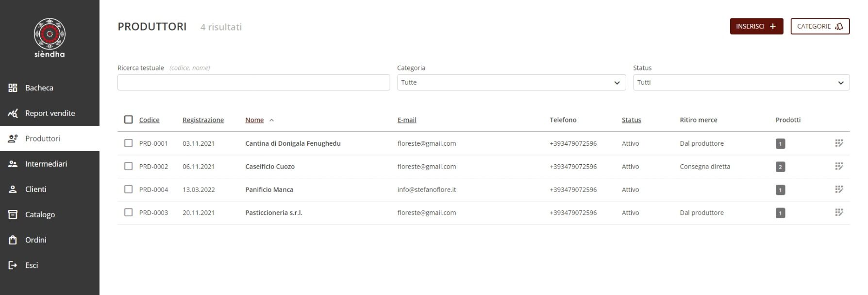Expand the Status filter dropdown
868x295 pixels.
click(741, 82)
